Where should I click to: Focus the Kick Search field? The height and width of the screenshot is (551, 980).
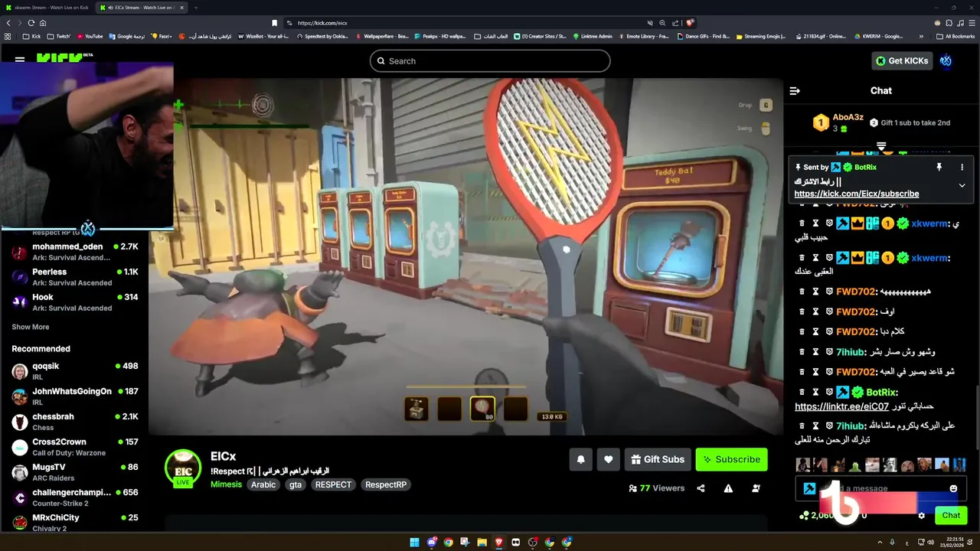coord(490,61)
